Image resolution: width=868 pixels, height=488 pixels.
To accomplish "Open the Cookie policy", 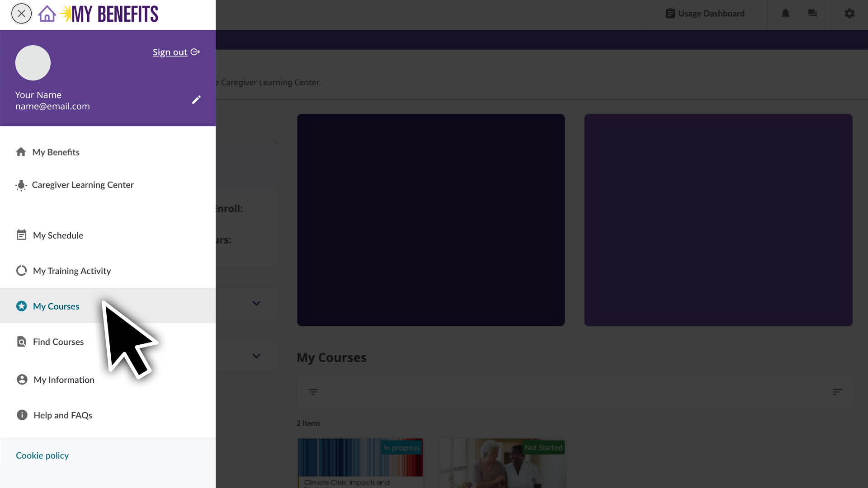I will pos(42,455).
